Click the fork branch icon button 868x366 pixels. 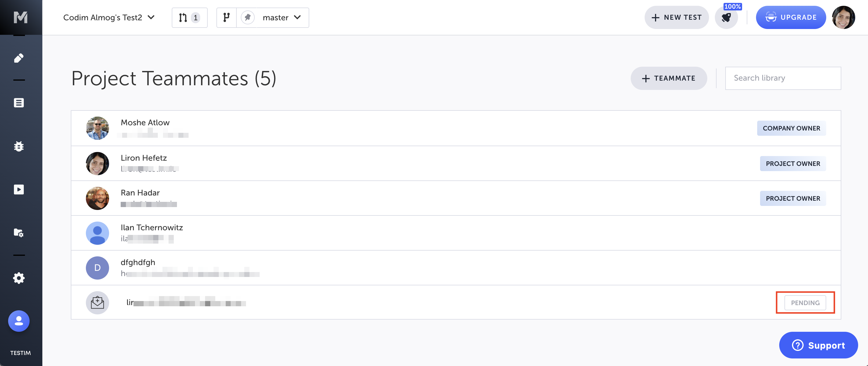coord(227,17)
